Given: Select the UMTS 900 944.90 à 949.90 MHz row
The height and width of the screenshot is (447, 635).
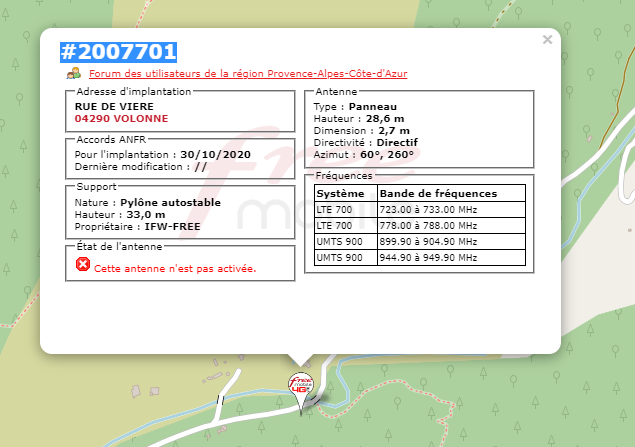Looking at the screenshot, I should click(x=420, y=258).
